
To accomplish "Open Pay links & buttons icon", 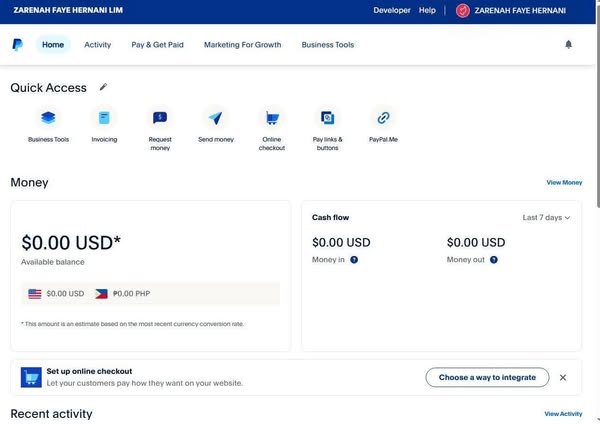I will (327, 118).
